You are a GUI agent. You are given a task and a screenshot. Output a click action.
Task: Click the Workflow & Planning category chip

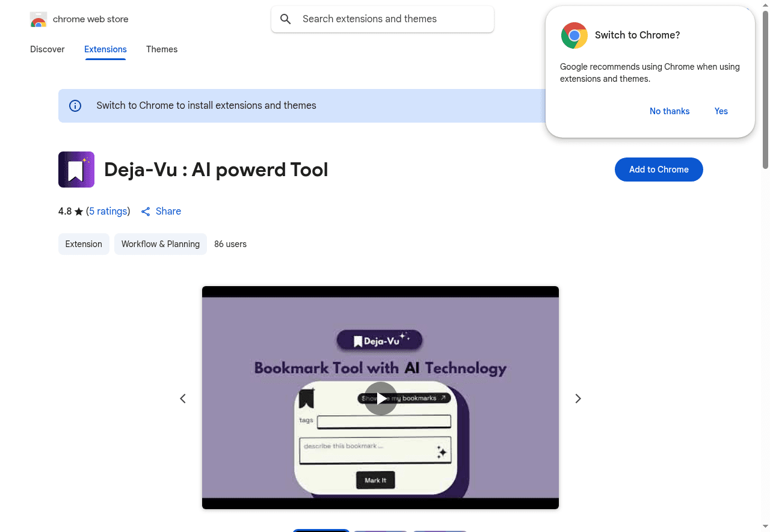click(x=161, y=244)
